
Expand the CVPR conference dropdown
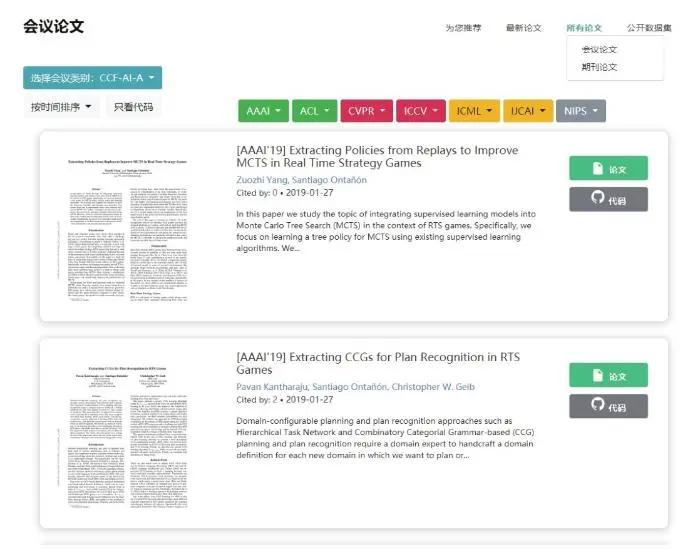[367, 111]
